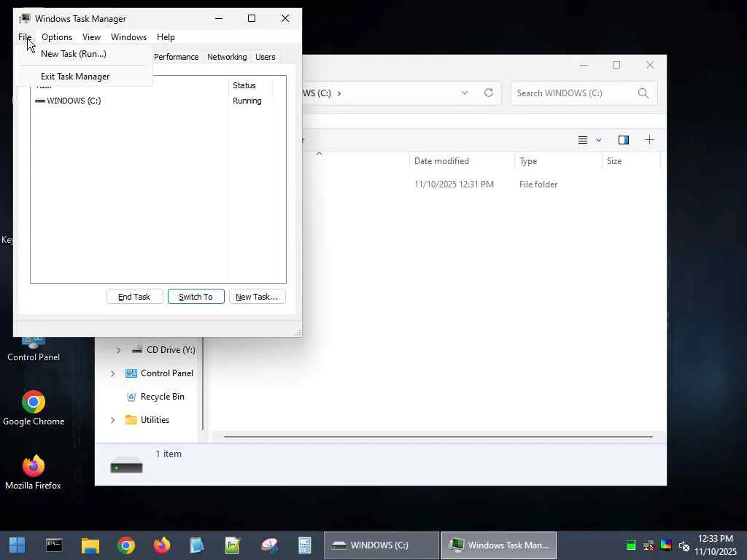Click the horizontal scrollbar in Explorer file list
The image size is (747, 560).
[x=438, y=436]
